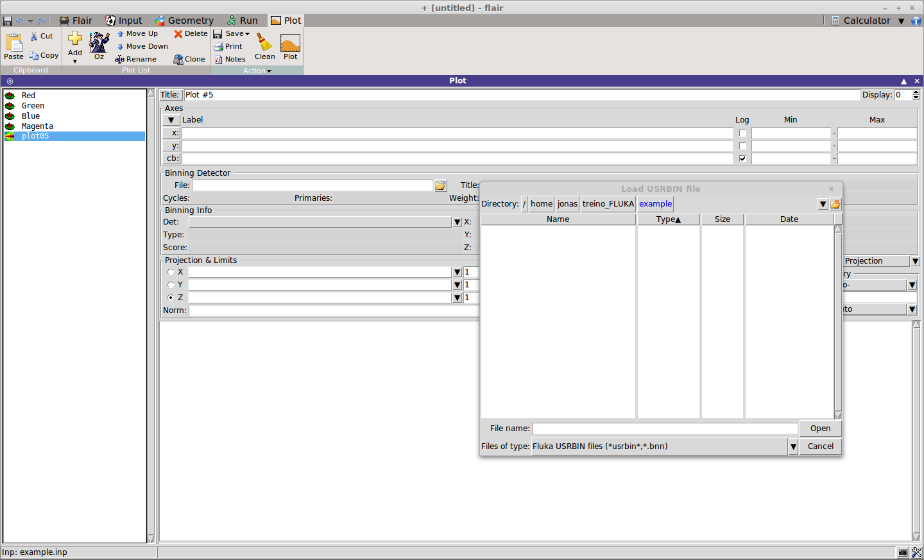
Task: Open the Y projection limits dropdown
Action: point(457,285)
